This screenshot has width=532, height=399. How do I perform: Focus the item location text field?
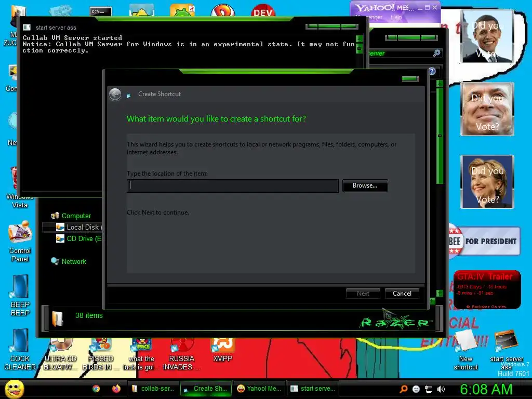232,185
